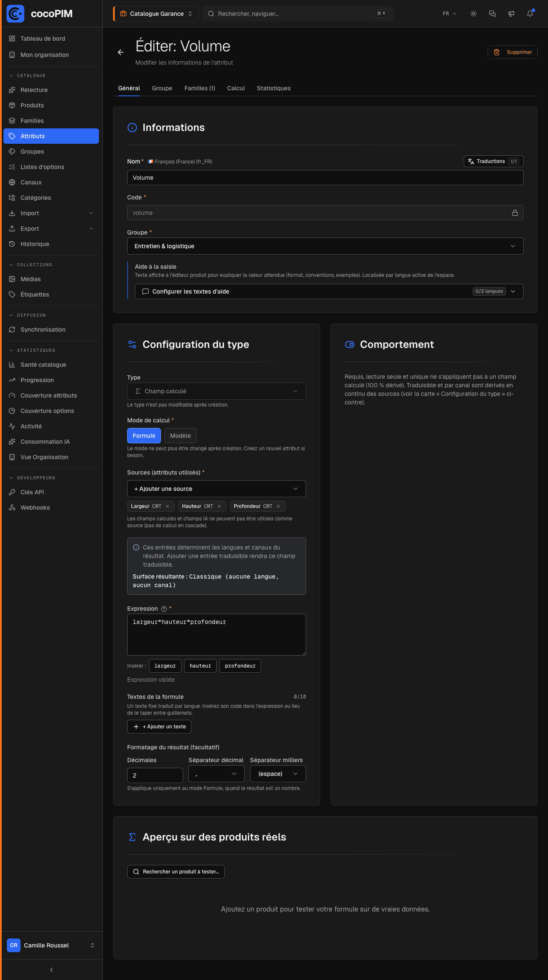Click Ajouter un texte button
548x980 pixels.
(x=159, y=727)
